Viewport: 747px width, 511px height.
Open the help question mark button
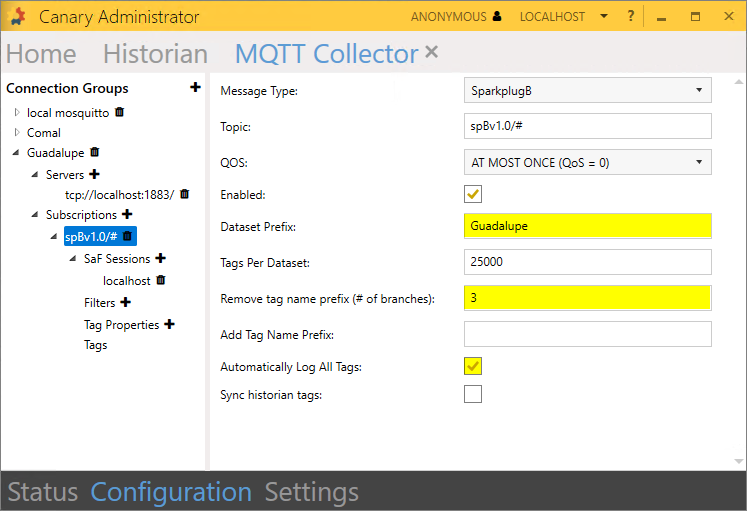tap(631, 17)
